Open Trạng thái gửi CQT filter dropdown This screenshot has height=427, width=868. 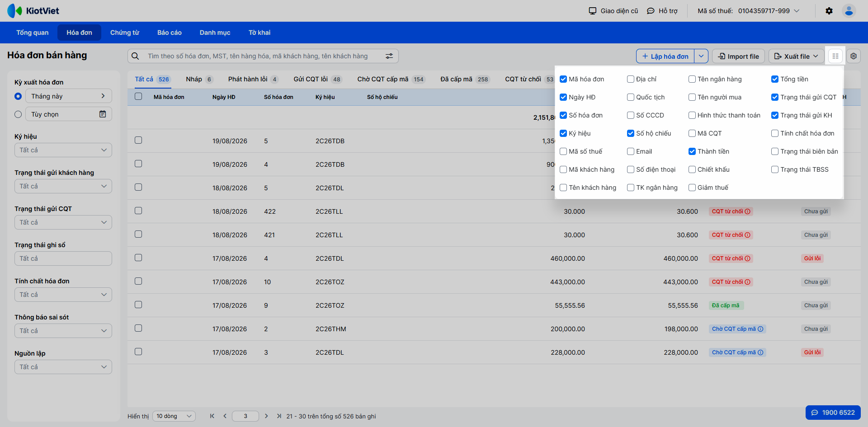63,222
